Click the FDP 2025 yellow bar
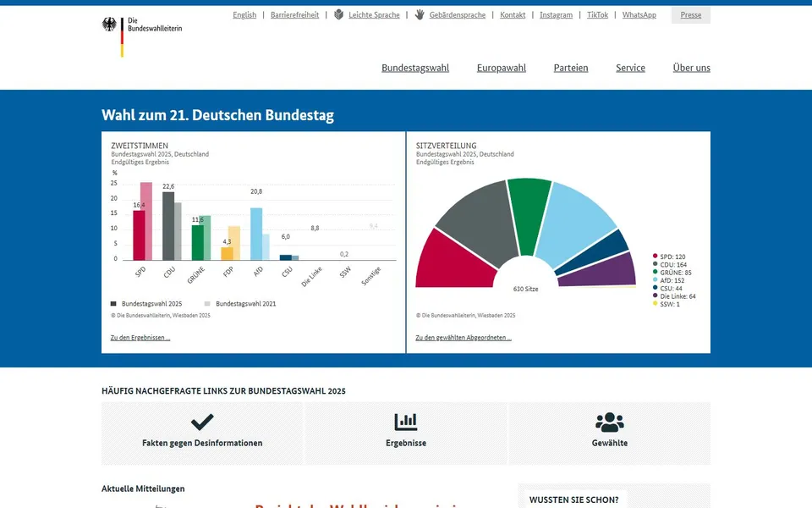This screenshot has height=508, width=812. coord(227,253)
